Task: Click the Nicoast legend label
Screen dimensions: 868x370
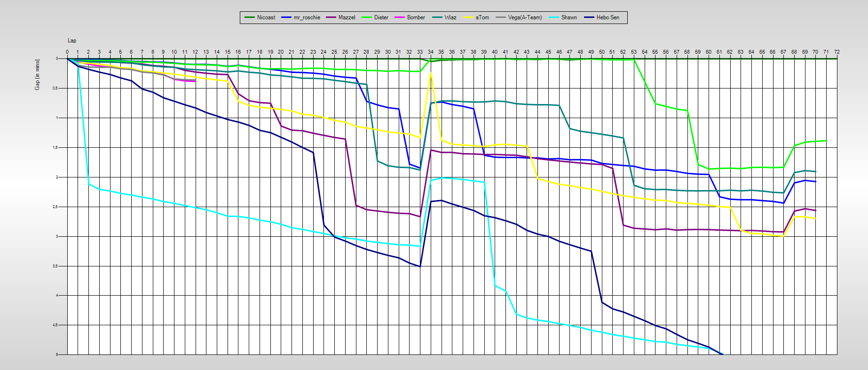Action: coord(266,17)
